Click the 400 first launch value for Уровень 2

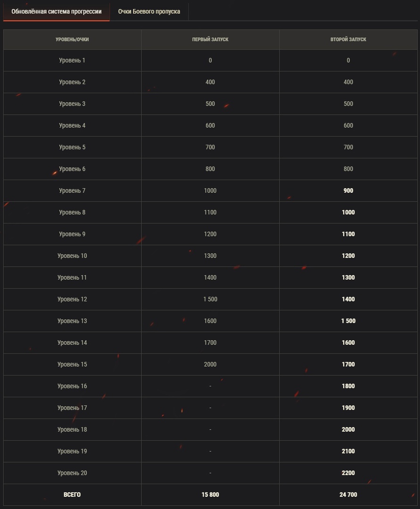[210, 82]
